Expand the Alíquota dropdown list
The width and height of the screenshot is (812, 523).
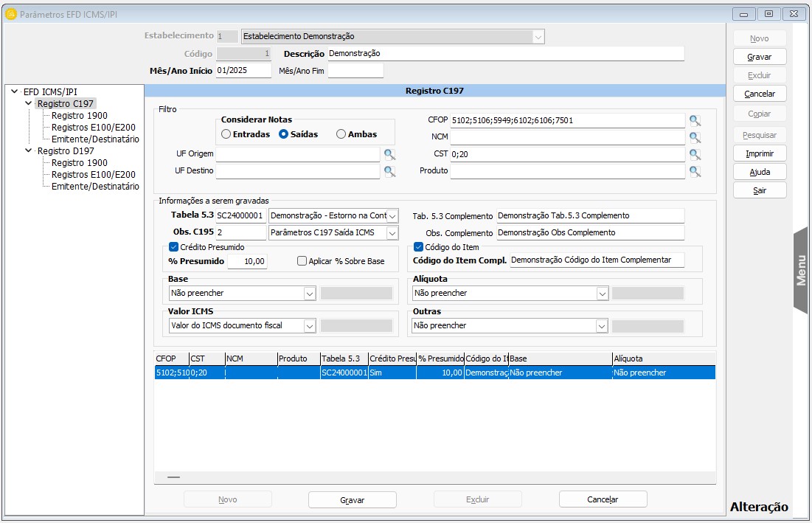point(601,294)
